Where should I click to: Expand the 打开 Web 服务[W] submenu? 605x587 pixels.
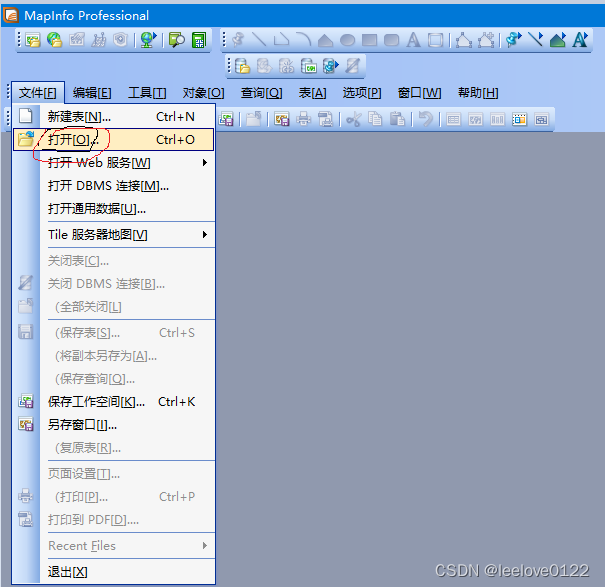point(114,162)
